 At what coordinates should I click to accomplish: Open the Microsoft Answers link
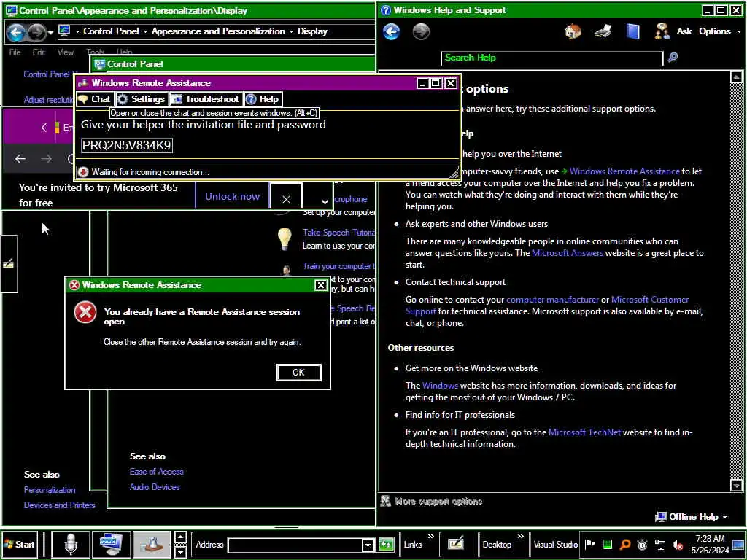coord(567,253)
